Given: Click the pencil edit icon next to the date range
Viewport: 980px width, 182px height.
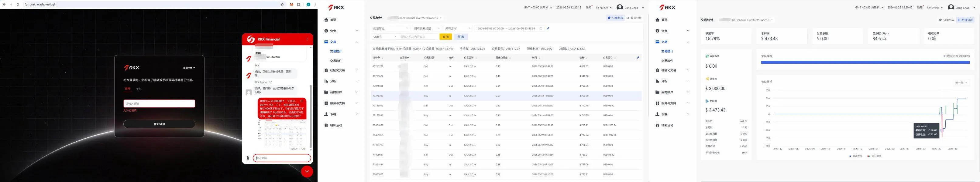Looking at the screenshot, I should click(x=548, y=29).
